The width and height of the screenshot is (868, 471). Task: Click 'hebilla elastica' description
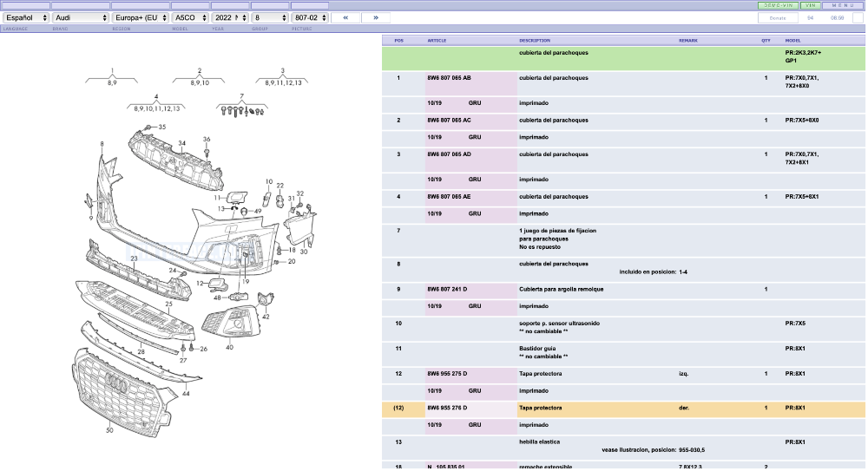[539, 442]
